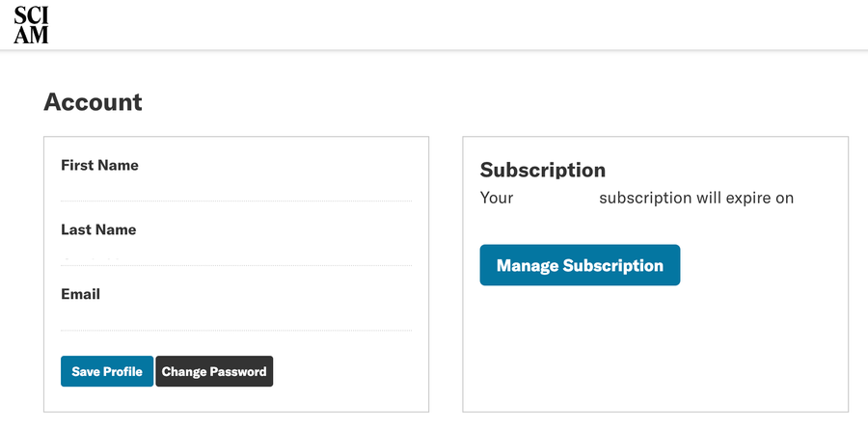Click the empty area of the top header bar
Viewport: 868px width, 428px height.
tap(434, 24)
